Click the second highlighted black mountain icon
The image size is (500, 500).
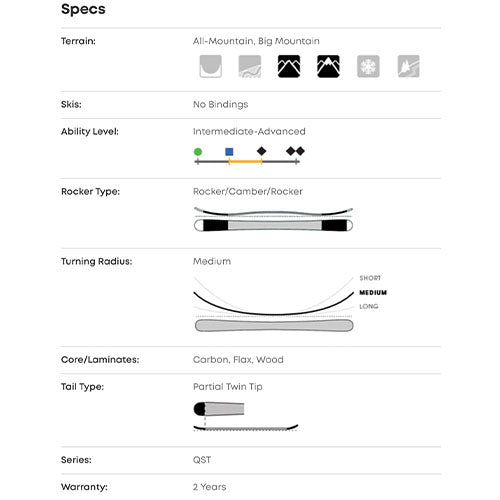pyautogui.click(x=328, y=66)
